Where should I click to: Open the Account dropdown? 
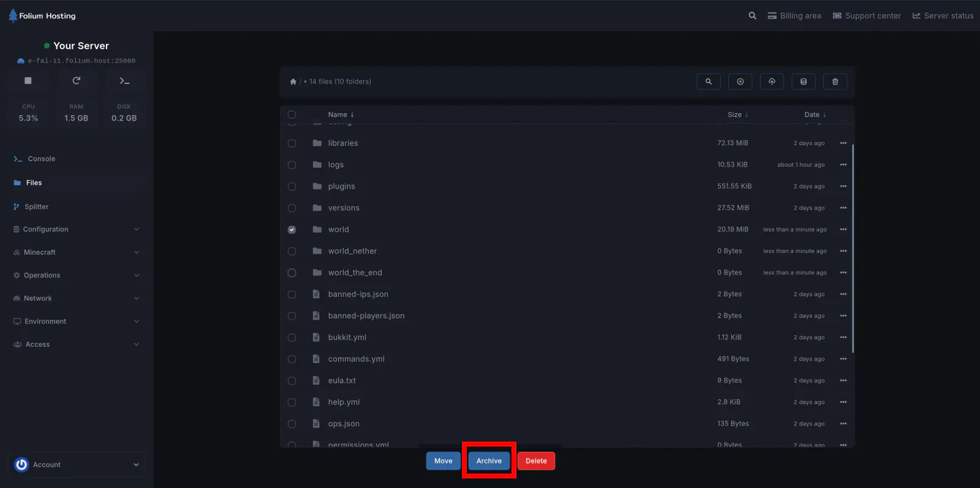pos(77,465)
